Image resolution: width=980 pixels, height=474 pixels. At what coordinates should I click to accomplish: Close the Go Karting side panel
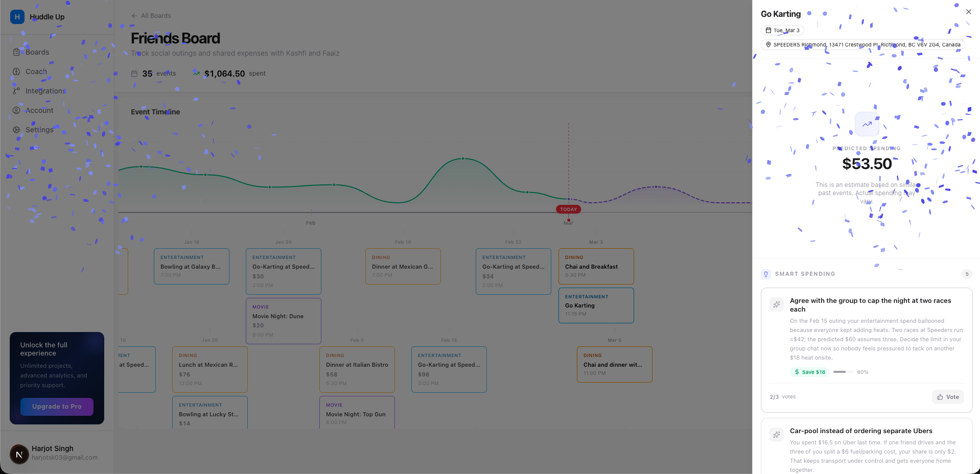tap(968, 12)
